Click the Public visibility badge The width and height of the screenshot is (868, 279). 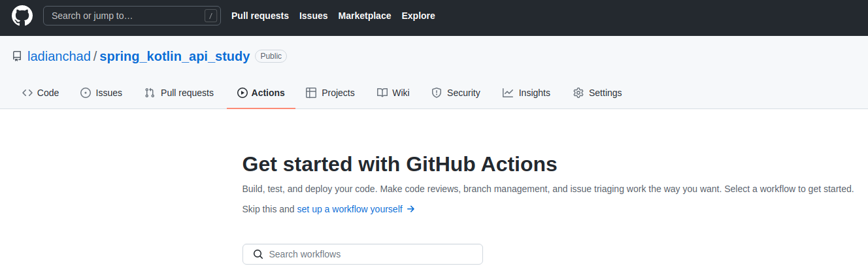point(271,56)
